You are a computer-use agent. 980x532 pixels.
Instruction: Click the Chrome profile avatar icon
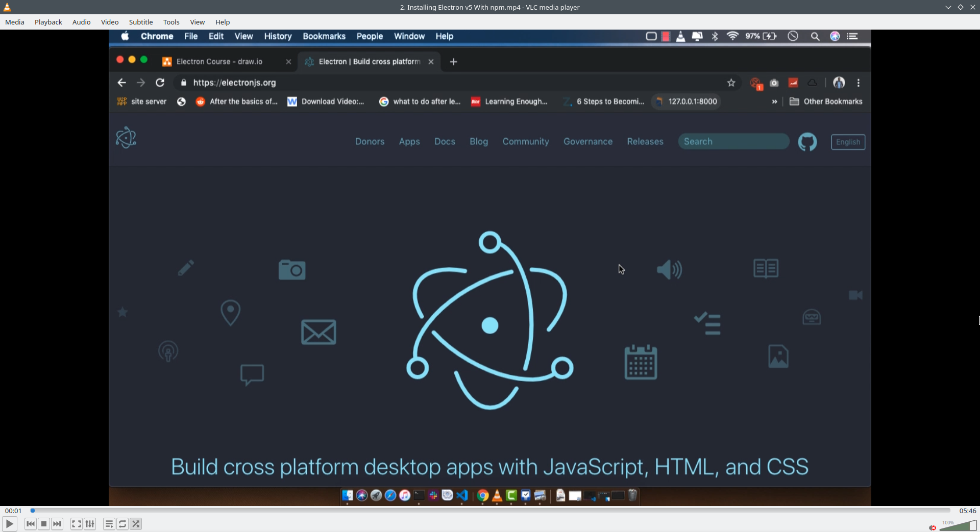(839, 83)
